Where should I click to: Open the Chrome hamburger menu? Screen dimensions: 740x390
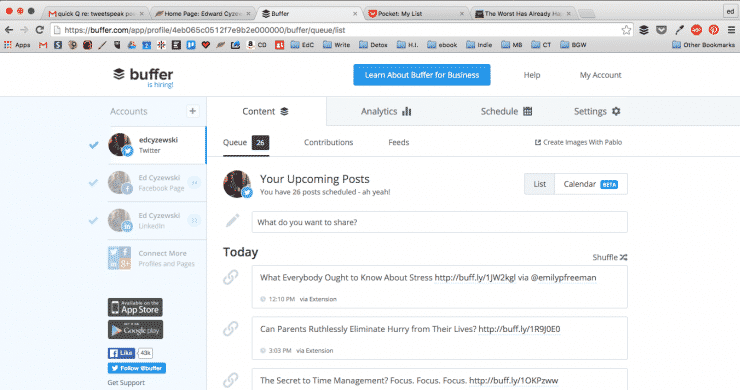click(731, 30)
